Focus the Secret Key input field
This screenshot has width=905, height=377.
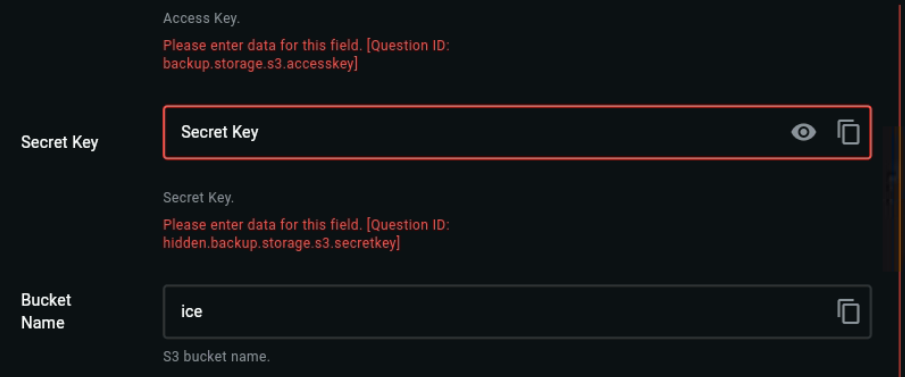click(x=517, y=132)
